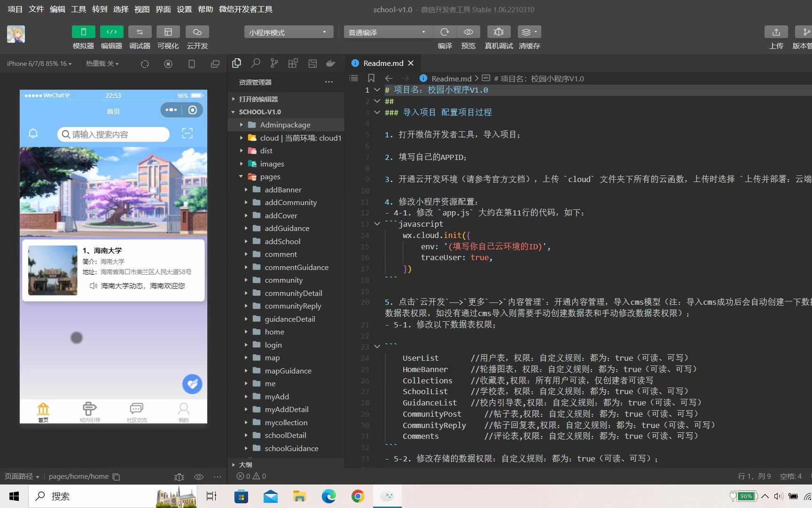Viewport: 812px width, 508px height.
Task: Click the simulator phone device icon
Action: point(192,64)
